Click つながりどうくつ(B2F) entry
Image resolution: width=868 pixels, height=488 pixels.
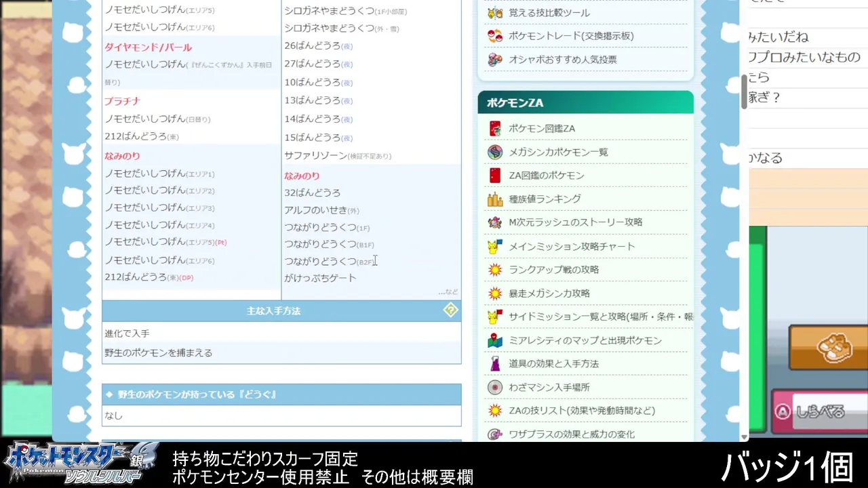(x=328, y=262)
